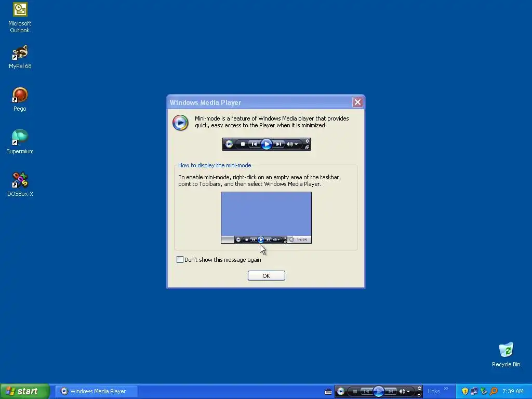532x399 pixels.
Task: Click the 7:39 AM clock
Action: pyautogui.click(x=513, y=391)
